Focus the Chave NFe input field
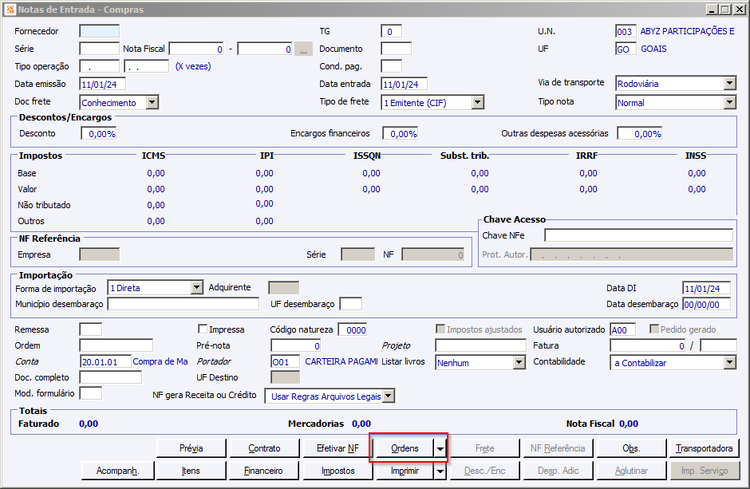The width and height of the screenshot is (750, 489). pyautogui.click(x=639, y=235)
